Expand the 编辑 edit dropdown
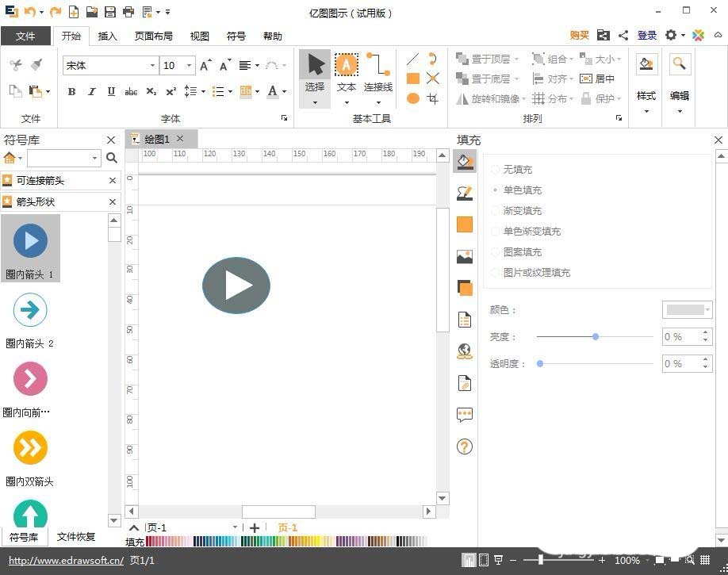This screenshot has height=575, width=728. click(680, 112)
